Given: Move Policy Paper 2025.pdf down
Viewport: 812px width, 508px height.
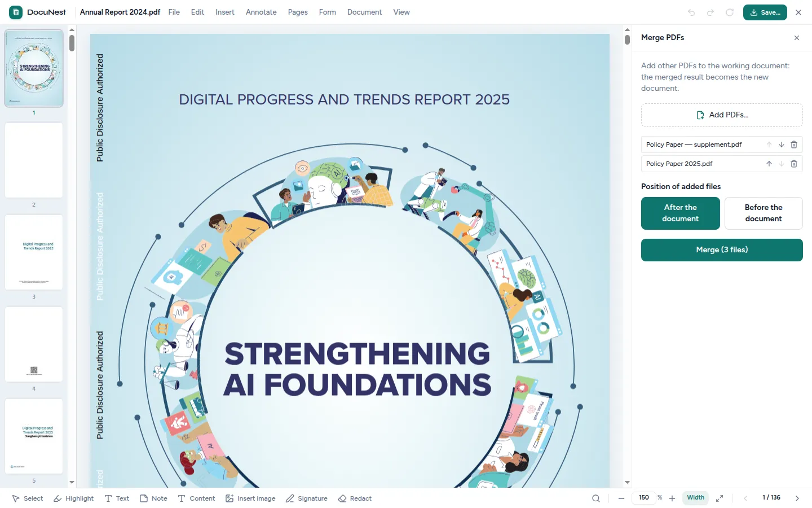Looking at the screenshot, I should tap(782, 164).
